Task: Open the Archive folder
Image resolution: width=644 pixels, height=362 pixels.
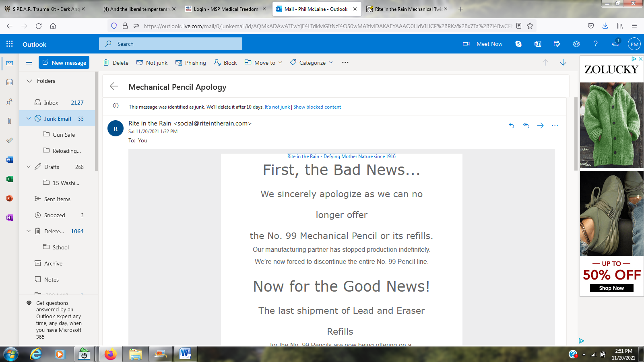Action: click(57, 263)
